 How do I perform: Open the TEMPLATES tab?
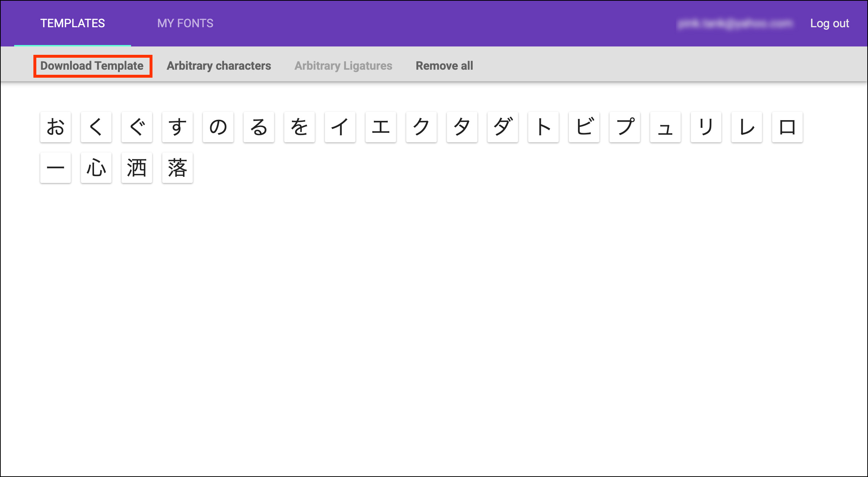(73, 24)
